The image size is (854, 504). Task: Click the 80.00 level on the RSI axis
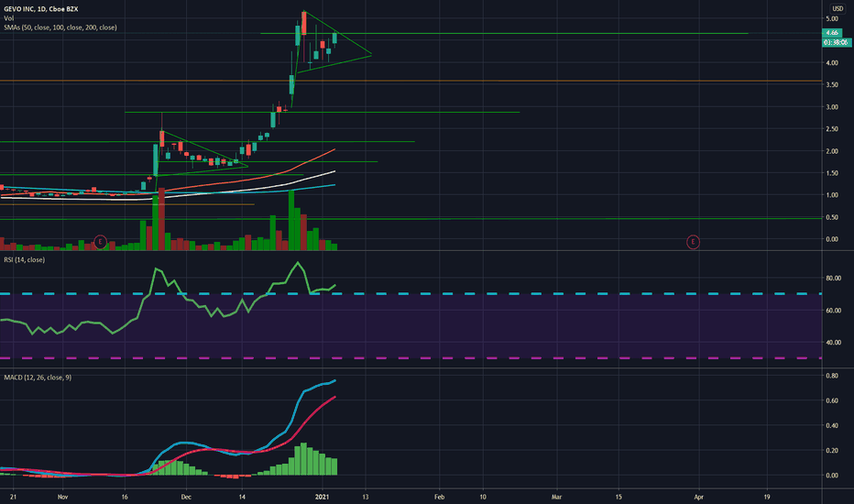tap(833, 278)
